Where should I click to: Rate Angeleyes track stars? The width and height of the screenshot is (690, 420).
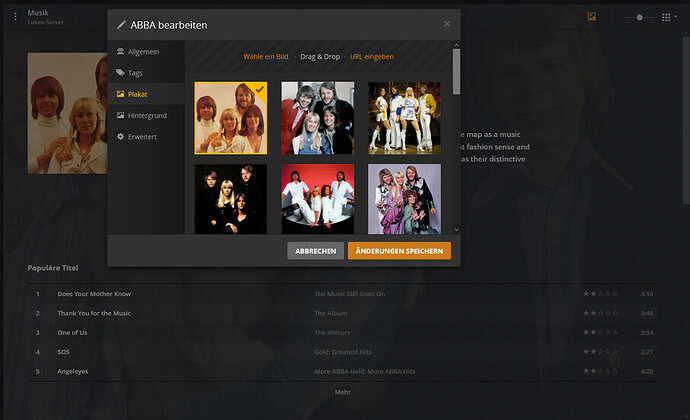tap(601, 371)
